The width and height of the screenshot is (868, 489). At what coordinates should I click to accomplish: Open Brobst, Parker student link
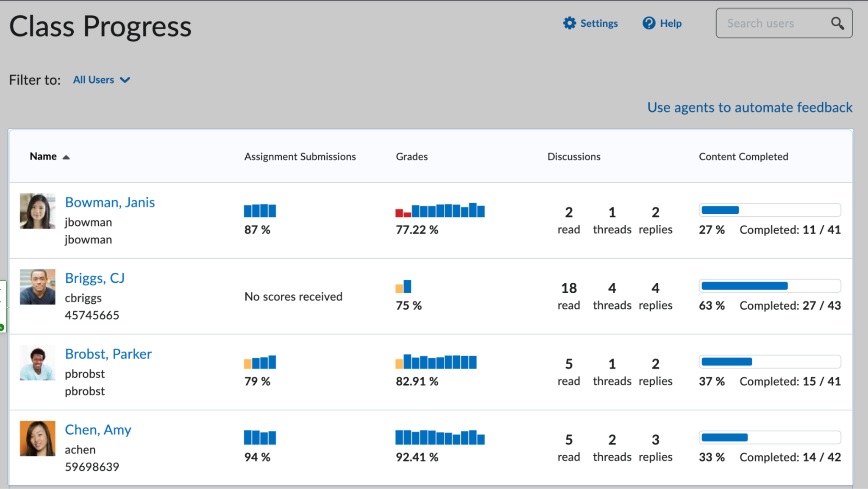click(108, 354)
